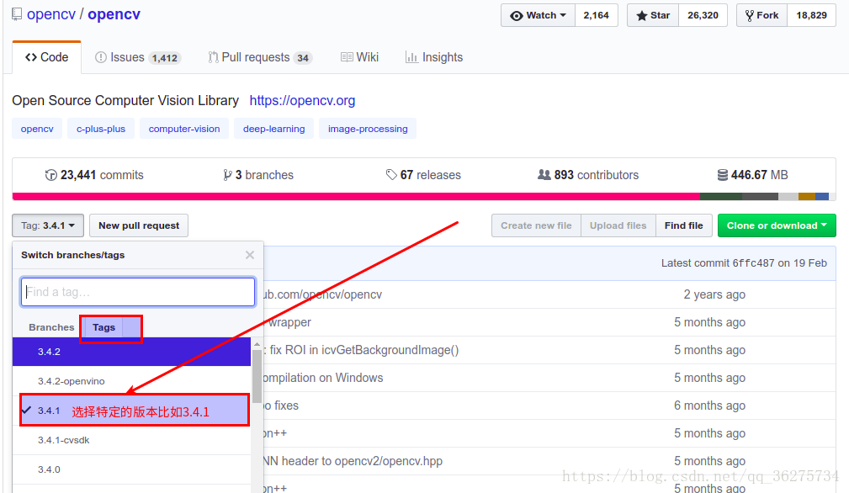View the 18,829 forks count
This screenshot has height=493, width=849.
tap(811, 15)
